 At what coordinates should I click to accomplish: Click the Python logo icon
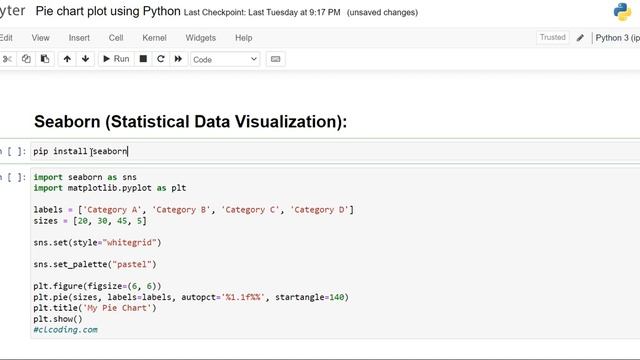pos(622,12)
